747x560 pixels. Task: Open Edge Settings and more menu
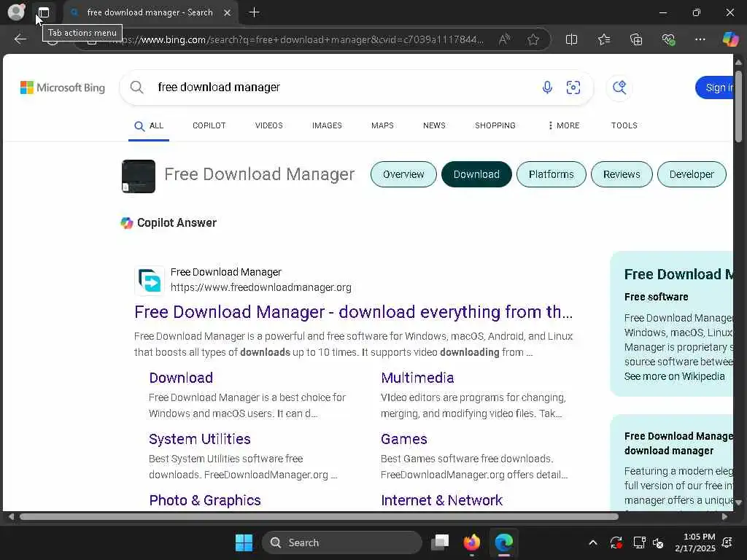(x=700, y=39)
